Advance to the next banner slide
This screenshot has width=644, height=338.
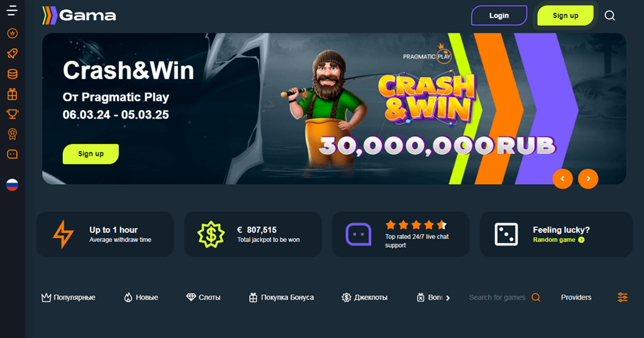[588, 179]
